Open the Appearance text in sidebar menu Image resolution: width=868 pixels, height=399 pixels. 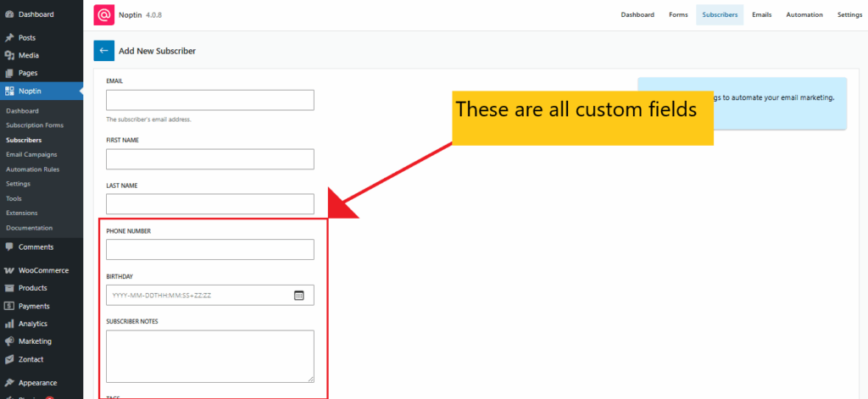click(x=37, y=383)
